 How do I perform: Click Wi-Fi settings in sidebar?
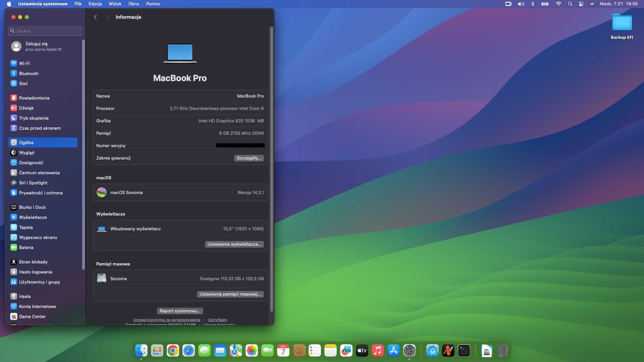(24, 63)
